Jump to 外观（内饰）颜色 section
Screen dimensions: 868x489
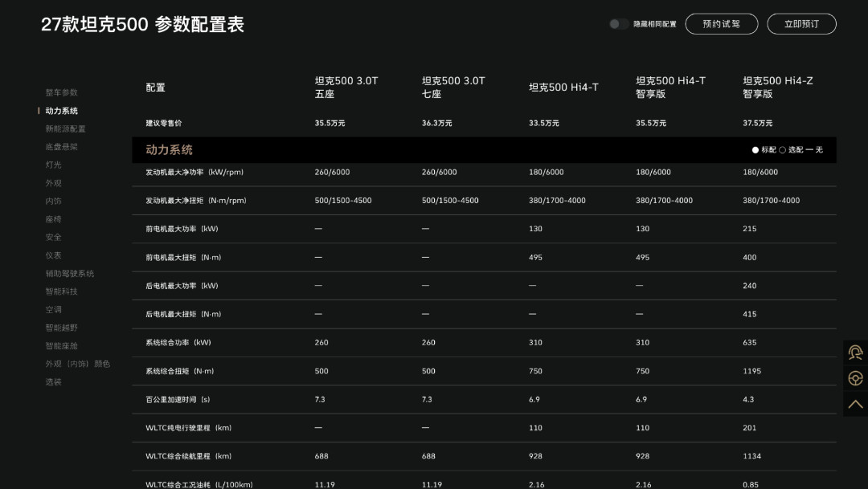point(77,364)
